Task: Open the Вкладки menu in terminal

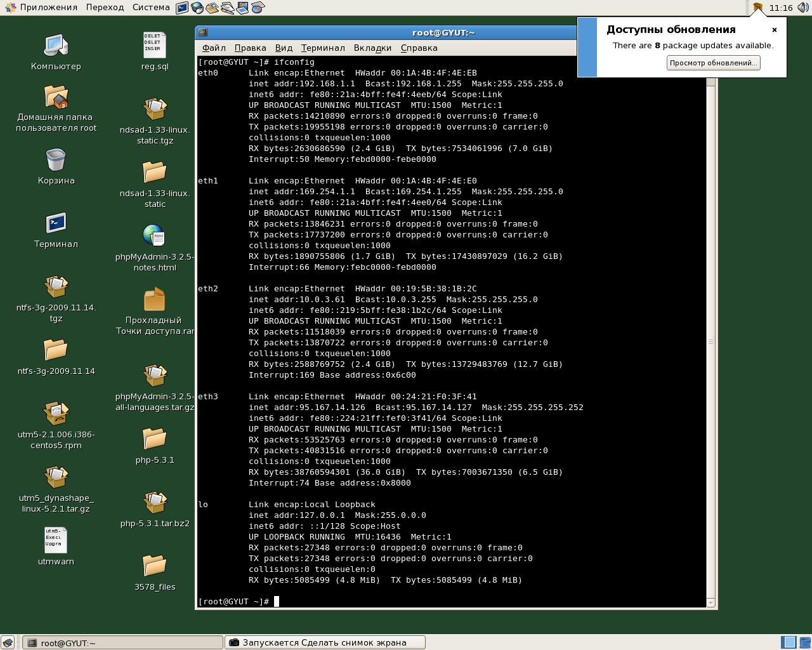Action: point(372,48)
